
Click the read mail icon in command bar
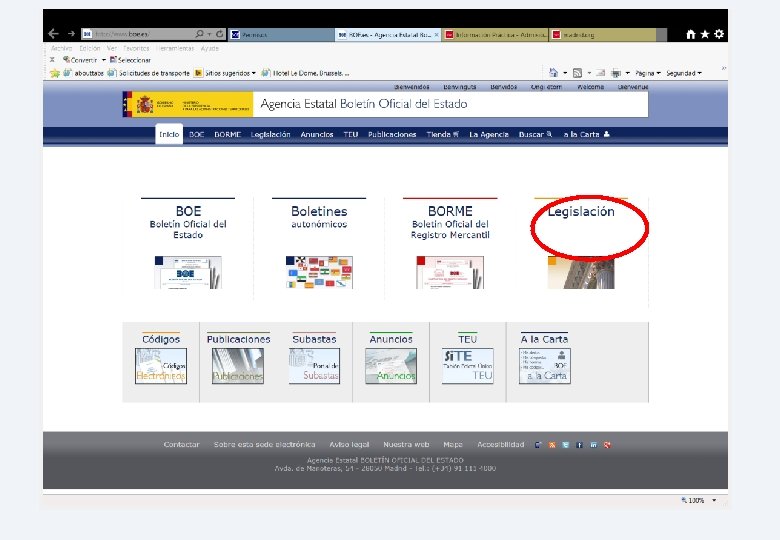click(x=600, y=73)
